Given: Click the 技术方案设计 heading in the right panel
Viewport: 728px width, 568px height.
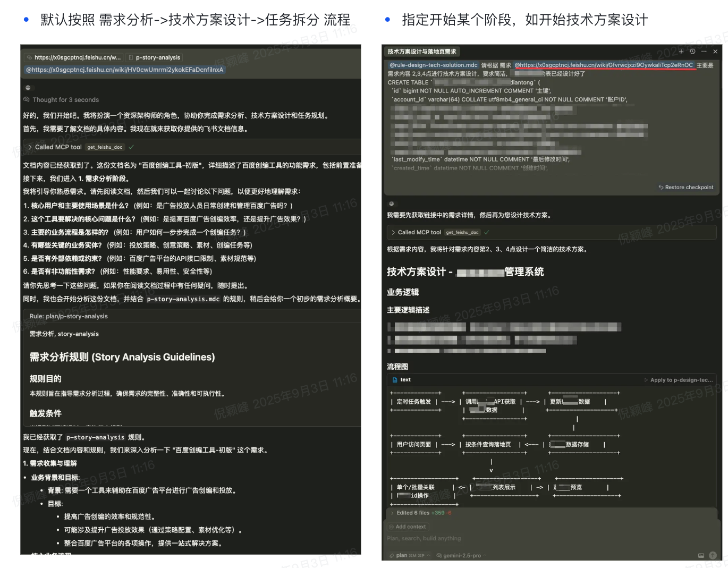Looking at the screenshot, I should click(465, 272).
